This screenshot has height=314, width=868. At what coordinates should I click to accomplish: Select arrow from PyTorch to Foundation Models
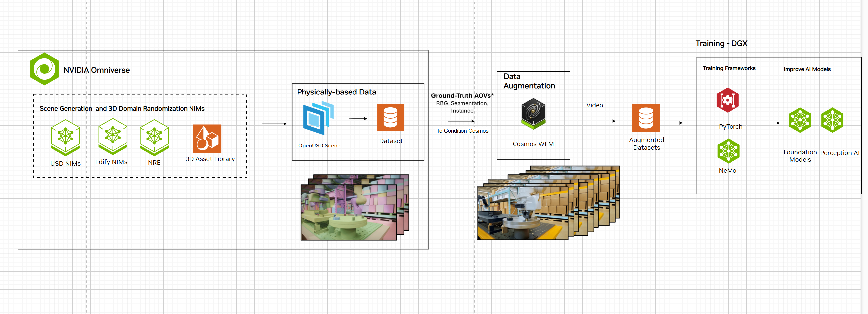point(770,123)
